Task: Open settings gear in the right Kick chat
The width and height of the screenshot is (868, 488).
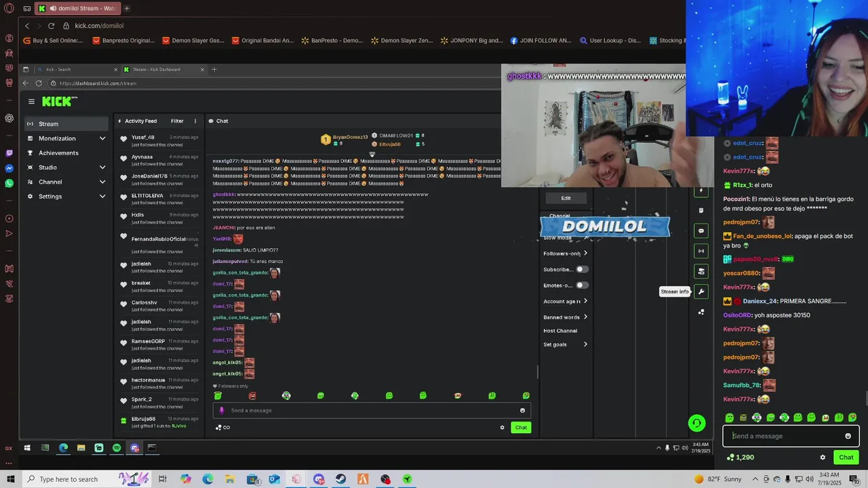Action: tap(823, 457)
